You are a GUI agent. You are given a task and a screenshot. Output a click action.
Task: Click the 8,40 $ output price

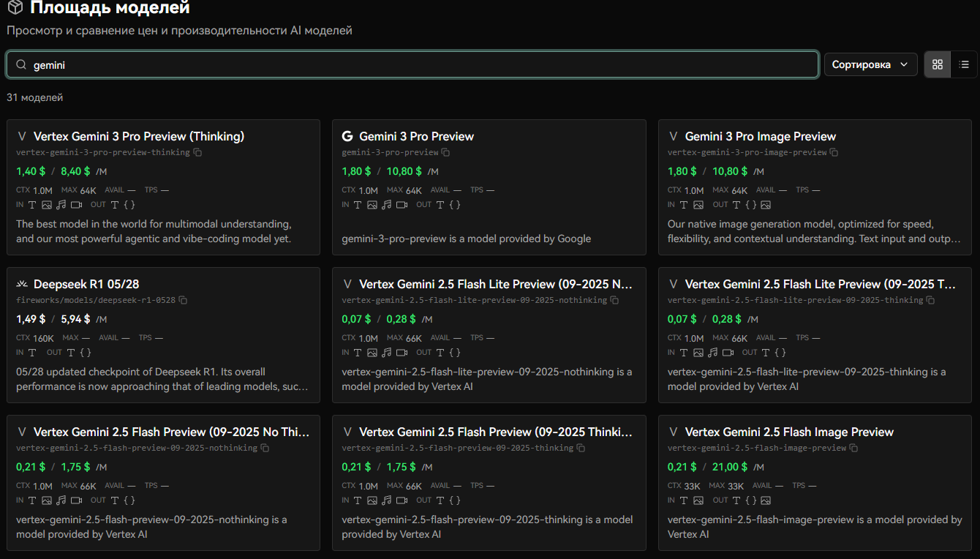75,171
